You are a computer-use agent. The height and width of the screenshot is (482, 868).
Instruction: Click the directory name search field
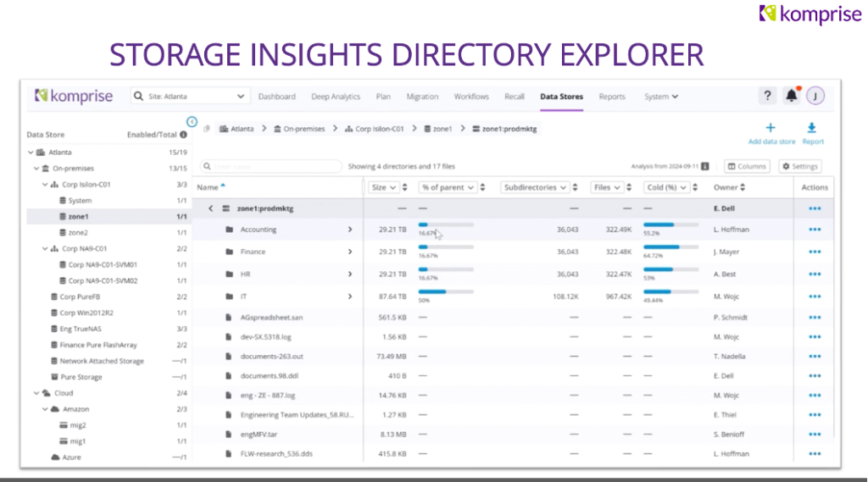tap(270, 166)
